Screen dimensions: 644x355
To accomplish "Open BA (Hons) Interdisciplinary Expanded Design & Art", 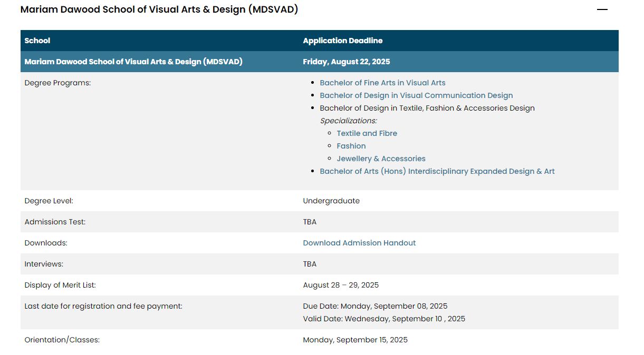I will [x=437, y=171].
